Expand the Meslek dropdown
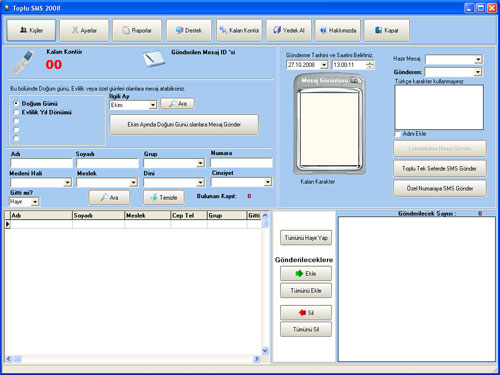The width and height of the screenshot is (500, 375). (x=133, y=183)
